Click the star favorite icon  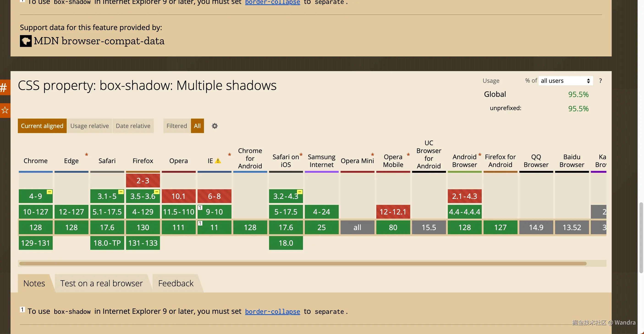pyautogui.click(x=5, y=110)
